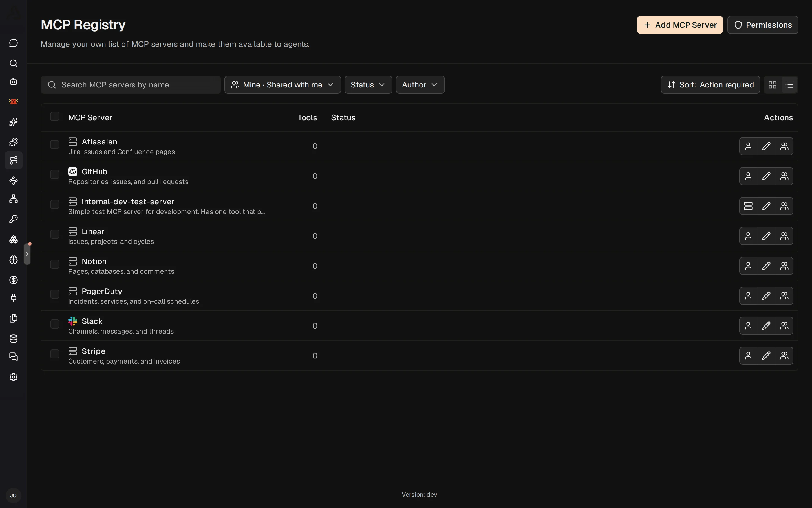The width and height of the screenshot is (812, 508).
Task: Open the settings gear in sidebar
Action: tap(14, 377)
